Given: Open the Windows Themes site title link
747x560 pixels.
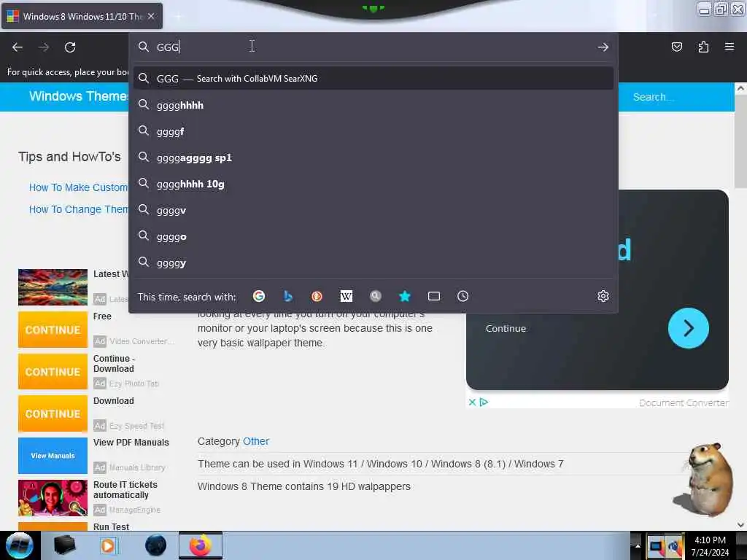Looking at the screenshot, I should pos(79,96).
